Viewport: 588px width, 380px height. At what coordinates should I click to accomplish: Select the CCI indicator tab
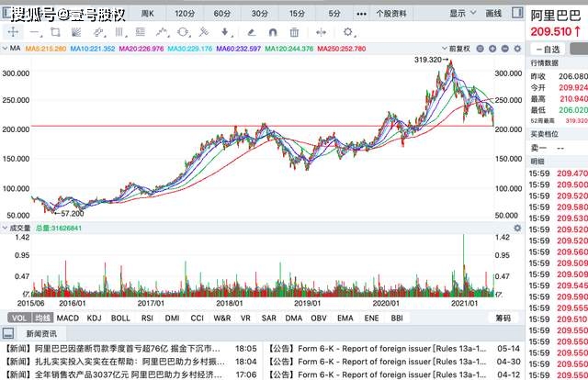198,319
